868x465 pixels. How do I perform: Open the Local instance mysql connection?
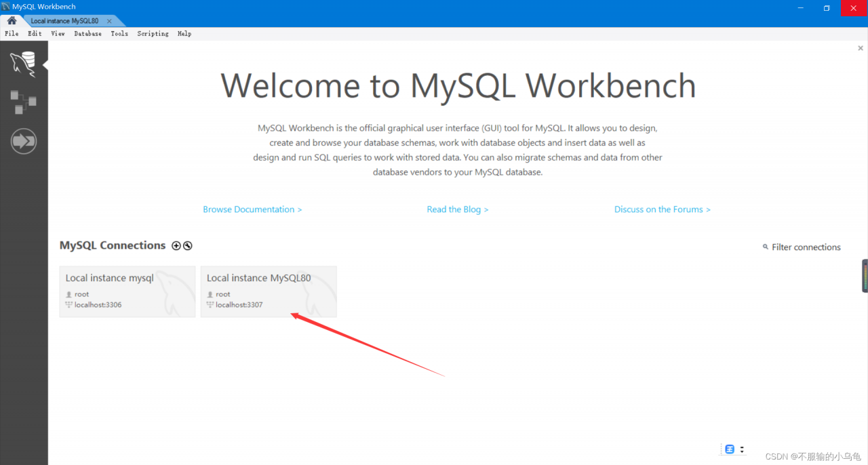pos(127,291)
